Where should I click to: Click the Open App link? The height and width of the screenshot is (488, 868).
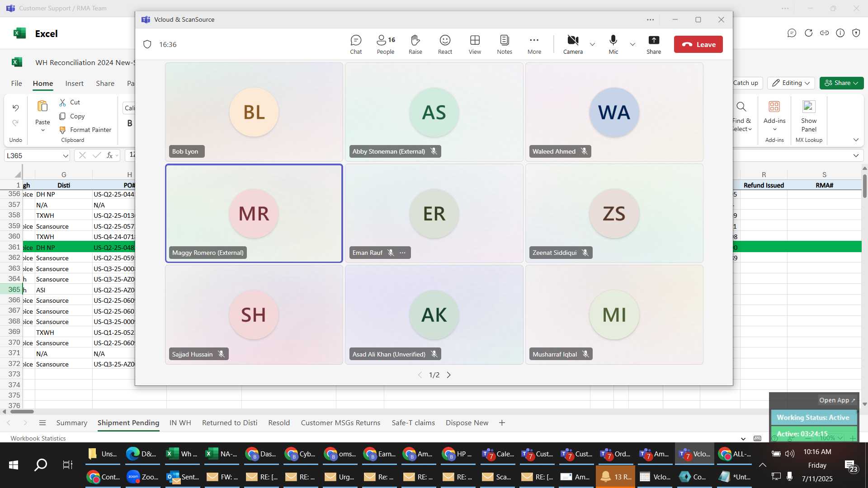tap(837, 400)
